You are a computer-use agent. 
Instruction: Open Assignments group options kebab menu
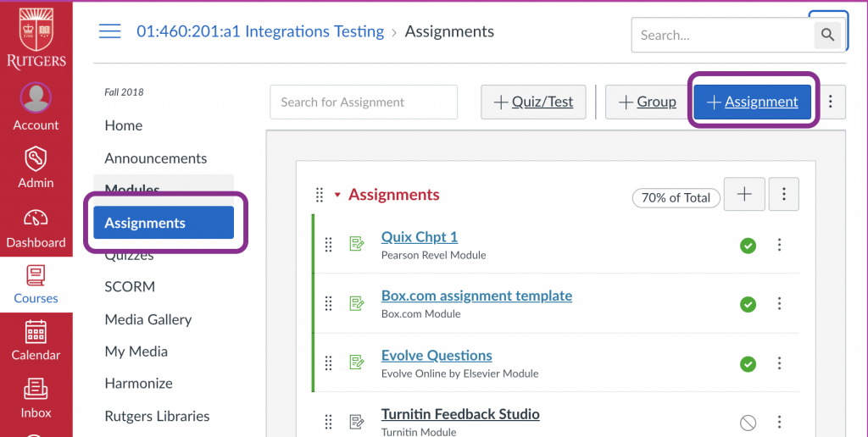(784, 194)
